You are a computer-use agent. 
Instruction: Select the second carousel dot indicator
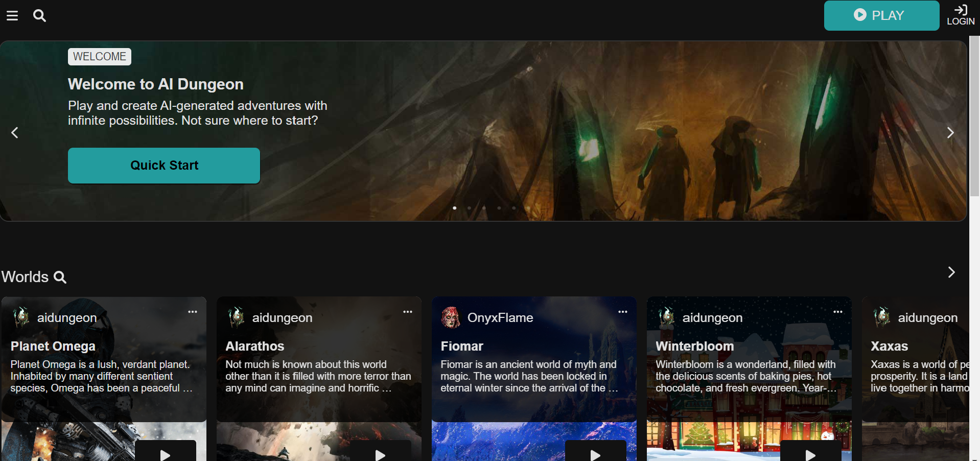pyautogui.click(x=469, y=208)
